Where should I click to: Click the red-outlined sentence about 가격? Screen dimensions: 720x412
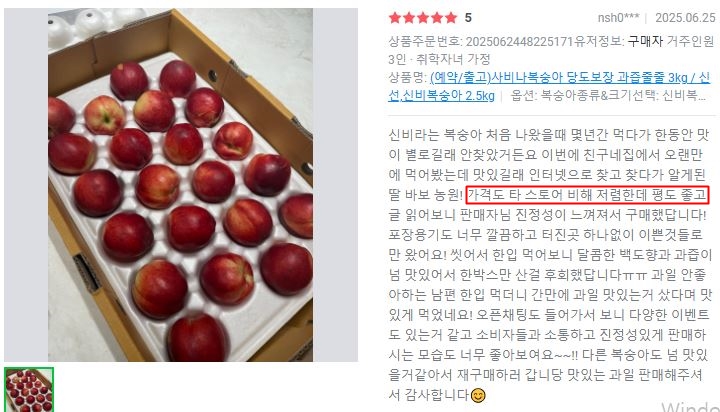588,195
